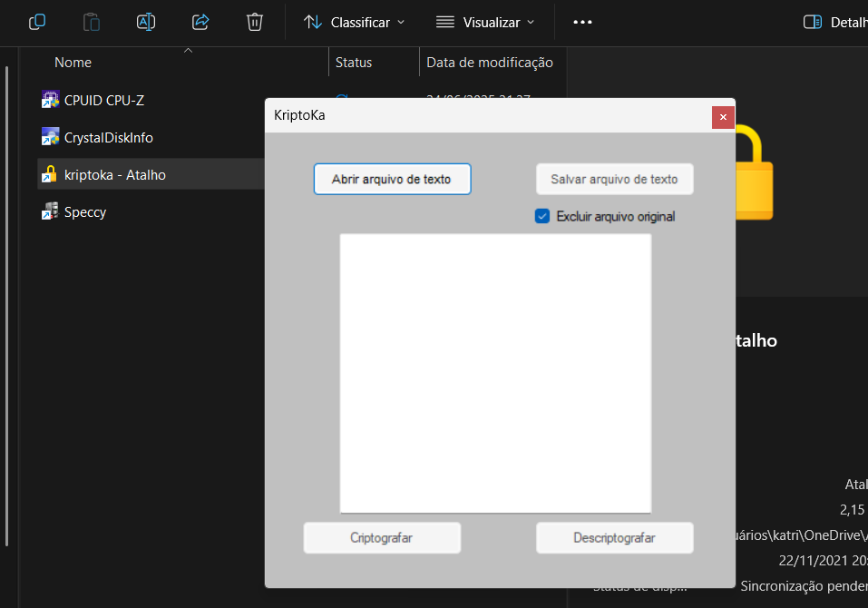Click the CrystalDiskInfo app icon

click(x=50, y=136)
